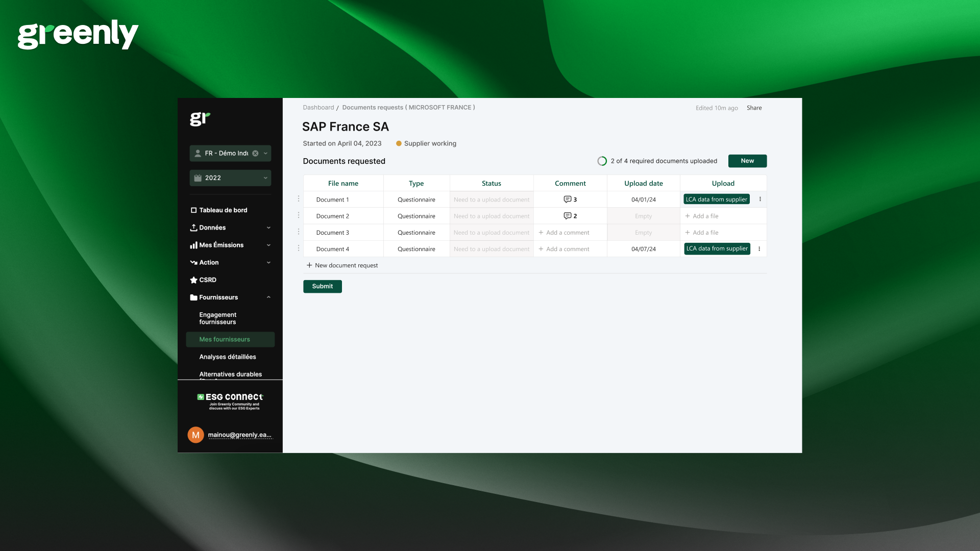Click Questionnaire type for Document 4
980x551 pixels.
point(416,249)
